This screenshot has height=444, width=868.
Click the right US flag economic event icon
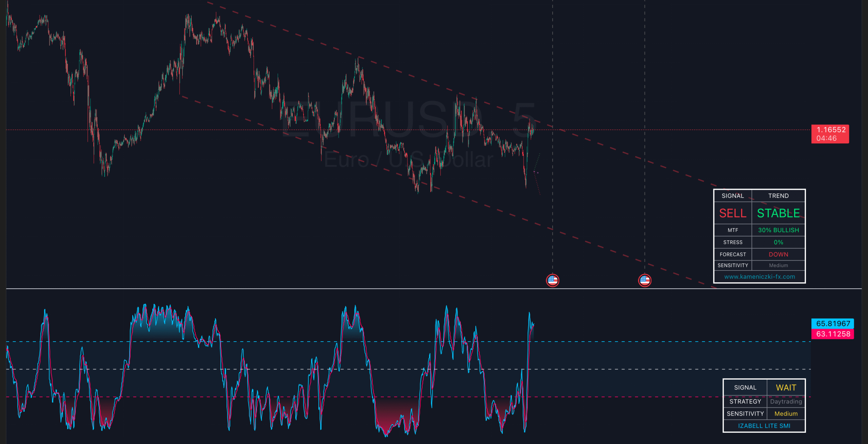pos(645,280)
